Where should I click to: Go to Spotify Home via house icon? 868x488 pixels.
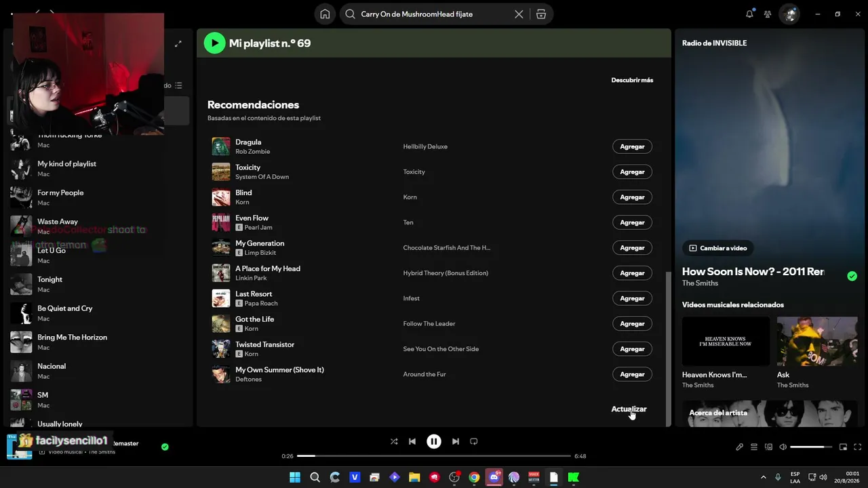325,14
